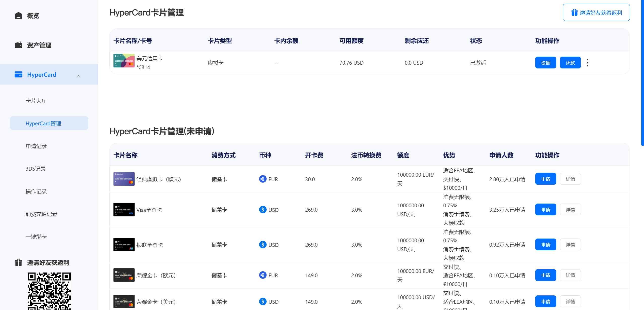
Task: View 详情 for 经典虚拟卡（欧元）
Action: tap(570, 179)
